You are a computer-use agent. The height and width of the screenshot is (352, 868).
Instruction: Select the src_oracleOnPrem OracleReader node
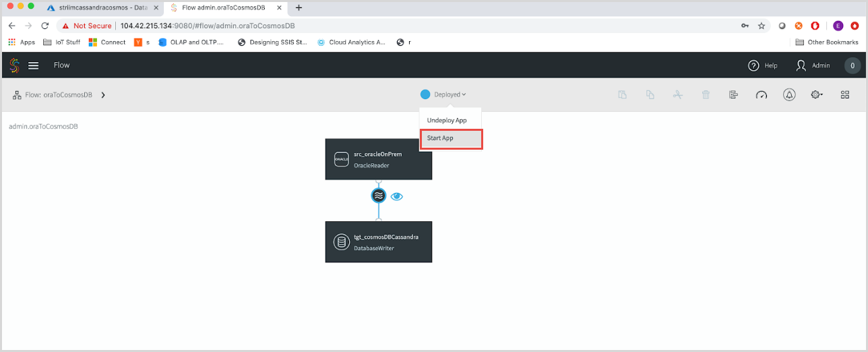pos(378,159)
